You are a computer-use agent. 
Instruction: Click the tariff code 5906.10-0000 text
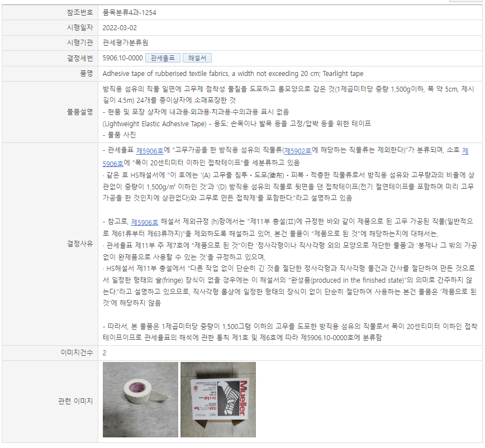pyautogui.click(x=122, y=58)
